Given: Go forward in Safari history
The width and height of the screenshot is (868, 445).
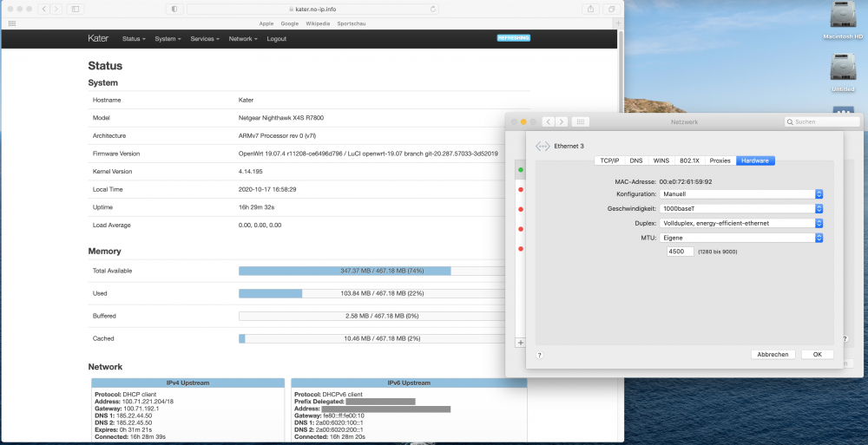Looking at the screenshot, I should 56,9.
